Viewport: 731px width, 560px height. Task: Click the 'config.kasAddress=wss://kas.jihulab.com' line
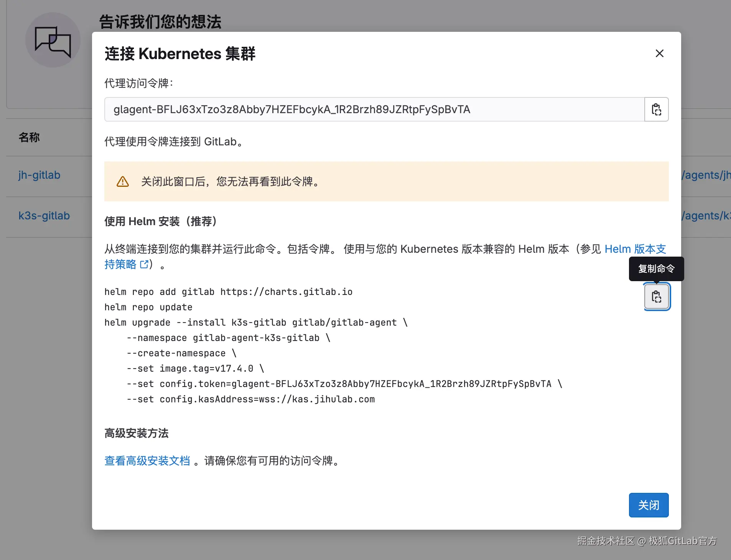pyautogui.click(x=250, y=399)
